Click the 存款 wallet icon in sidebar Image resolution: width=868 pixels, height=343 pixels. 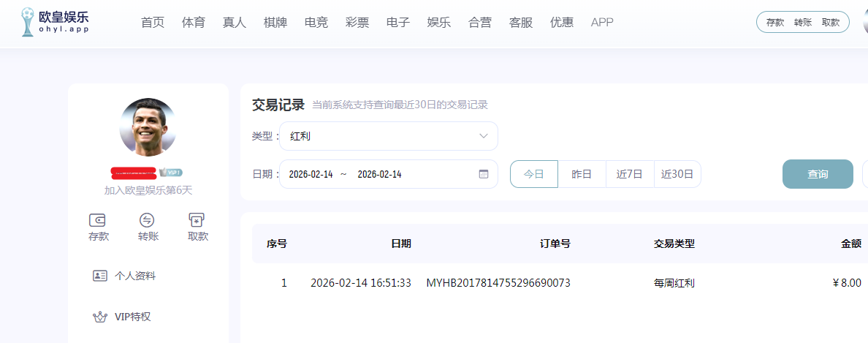click(x=98, y=220)
